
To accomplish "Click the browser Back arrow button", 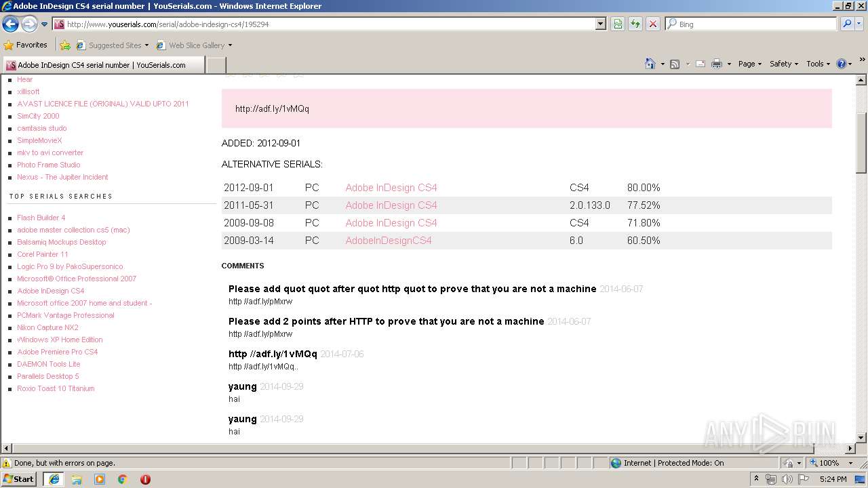I will [x=11, y=24].
